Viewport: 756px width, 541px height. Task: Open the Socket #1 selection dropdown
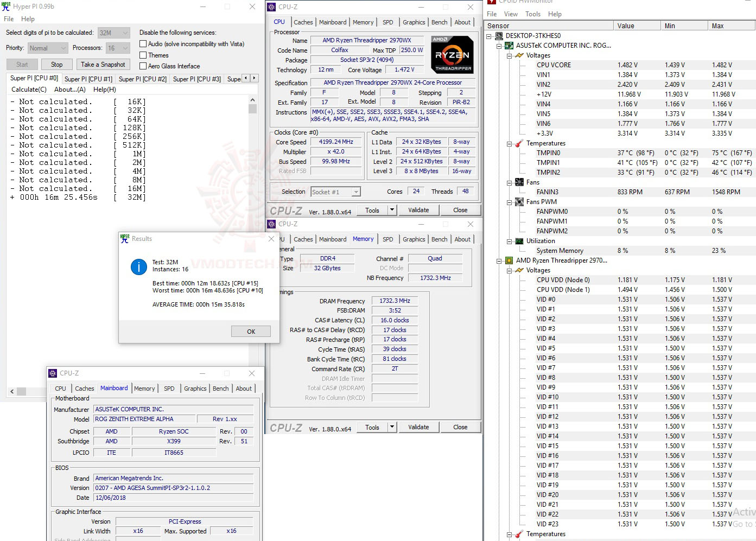point(355,192)
